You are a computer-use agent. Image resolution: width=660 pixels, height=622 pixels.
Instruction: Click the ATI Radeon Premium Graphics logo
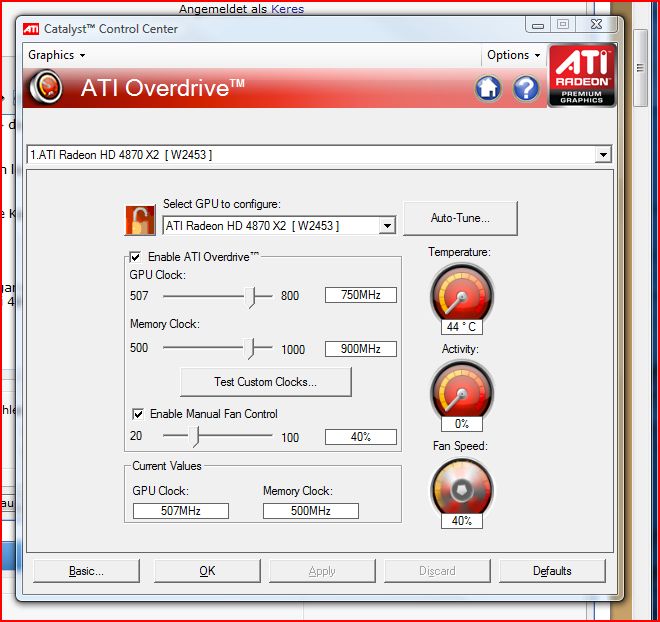[582, 75]
